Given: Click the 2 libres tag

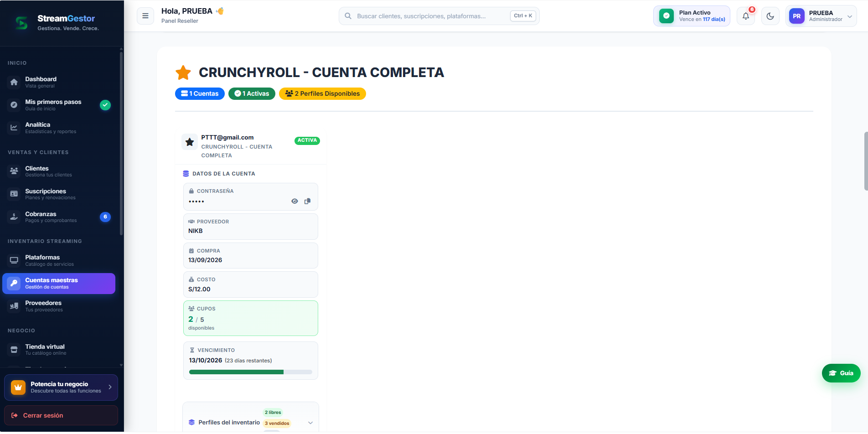Looking at the screenshot, I should (x=273, y=412).
